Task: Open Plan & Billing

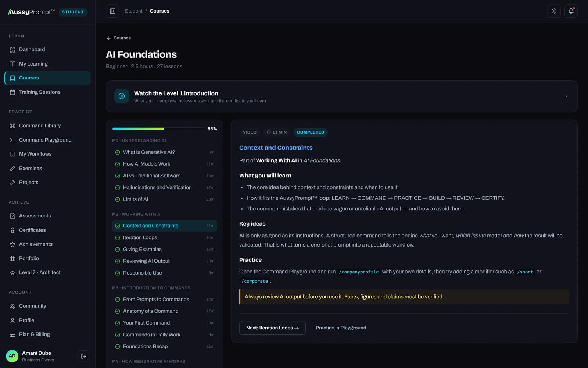Action: (x=48, y=335)
